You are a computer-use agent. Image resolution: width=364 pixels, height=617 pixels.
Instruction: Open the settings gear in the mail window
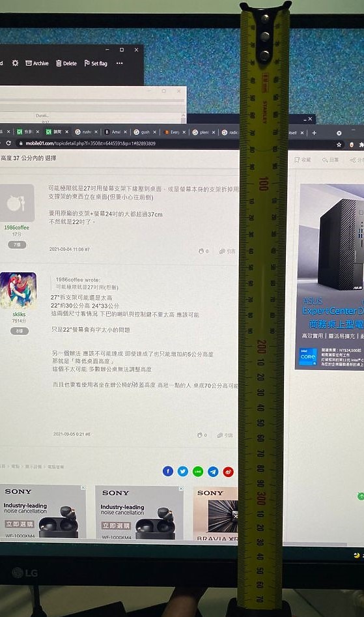[x=16, y=63]
